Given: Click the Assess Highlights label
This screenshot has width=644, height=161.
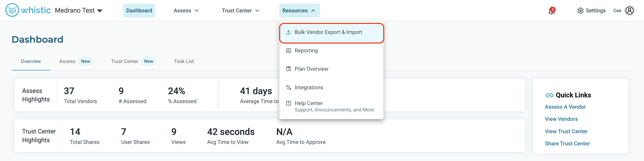Looking at the screenshot, I should tap(36, 95).
